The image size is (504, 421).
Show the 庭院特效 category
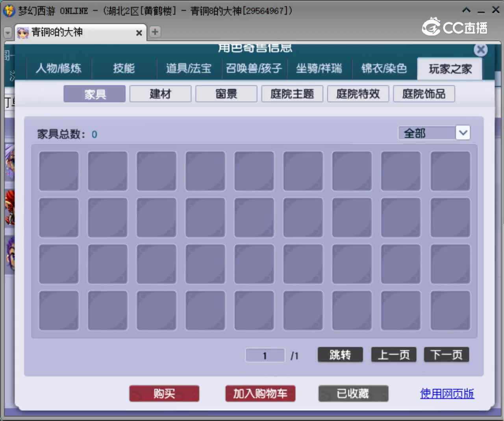[358, 94]
